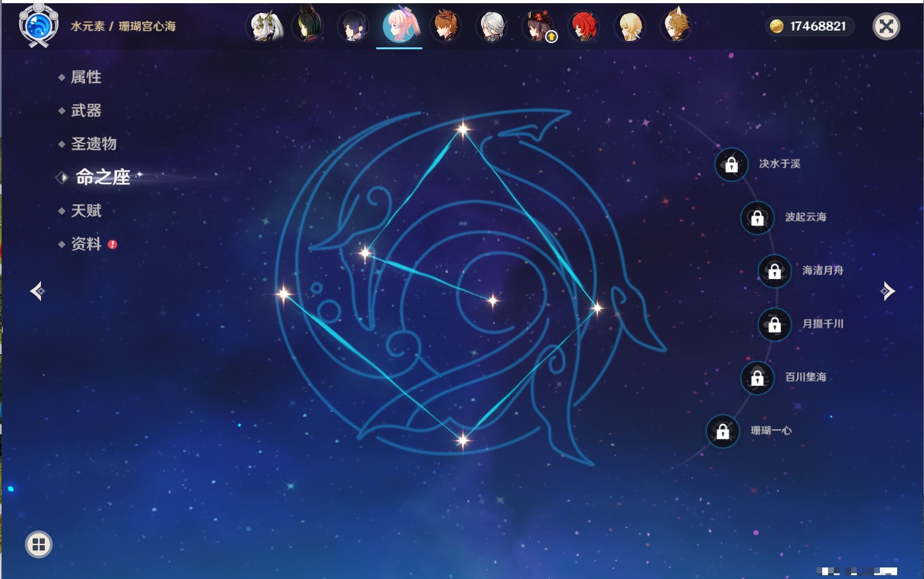The image size is (924, 579).
Task: Select the grey-haired character avatar
Action: coord(492,26)
